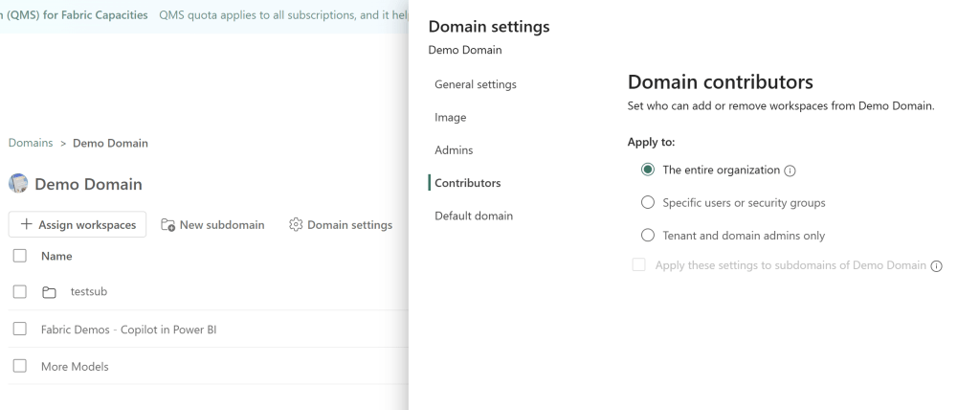Select the More Models row checkbox
The width and height of the screenshot is (980, 410).
pos(19,366)
